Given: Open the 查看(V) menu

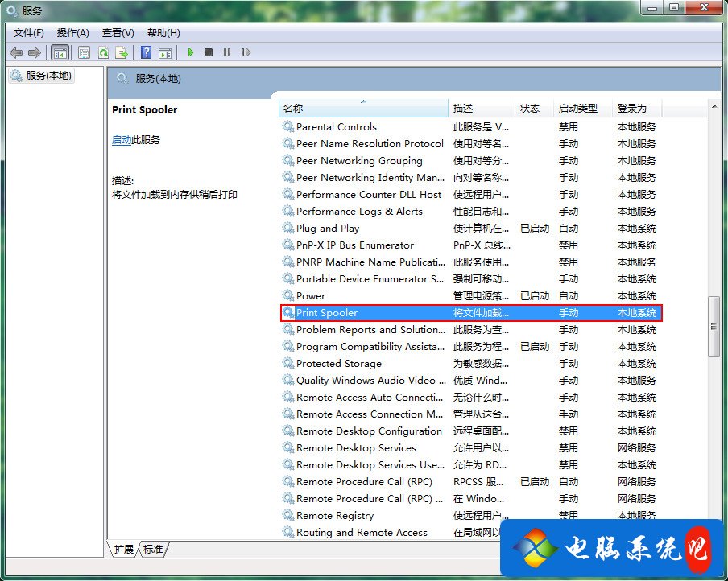Looking at the screenshot, I should (117, 32).
